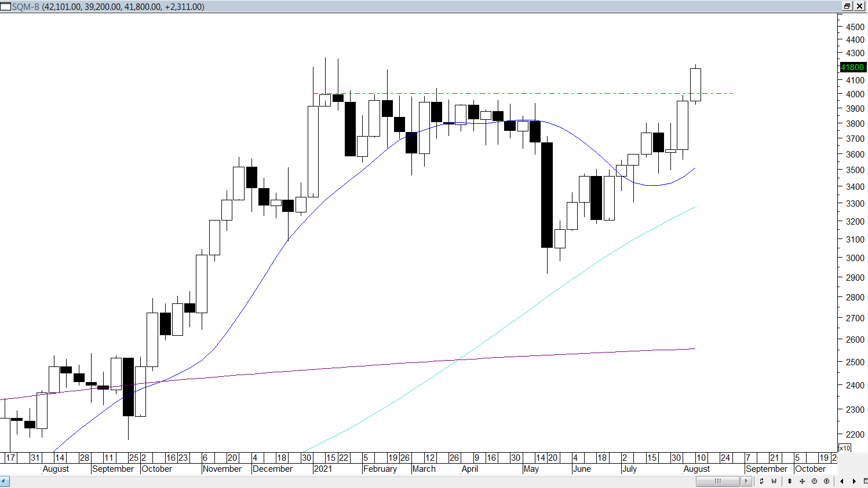Click the November month label
The width and height of the screenshot is (868, 488).
pyautogui.click(x=223, y=469)
